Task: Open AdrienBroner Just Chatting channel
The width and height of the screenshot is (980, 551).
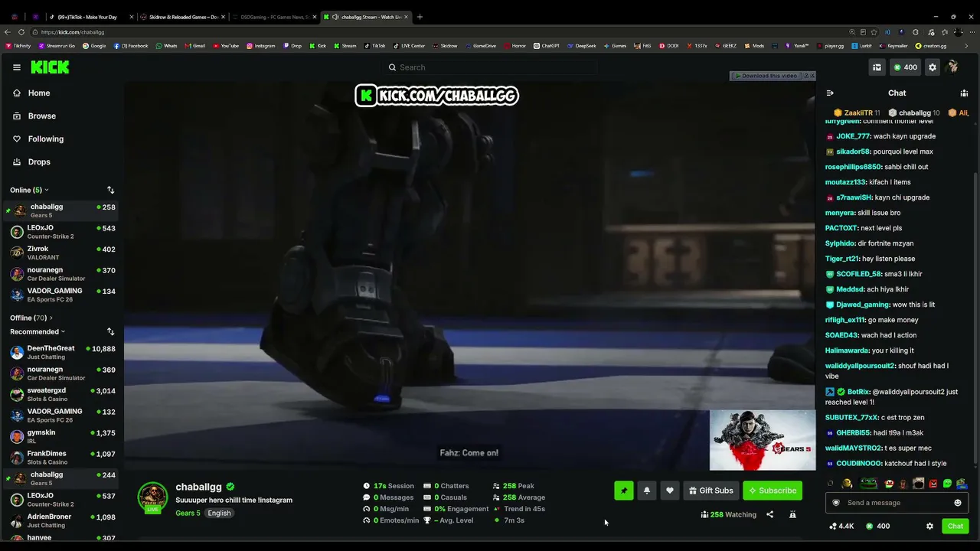Action: pos(61,520)
